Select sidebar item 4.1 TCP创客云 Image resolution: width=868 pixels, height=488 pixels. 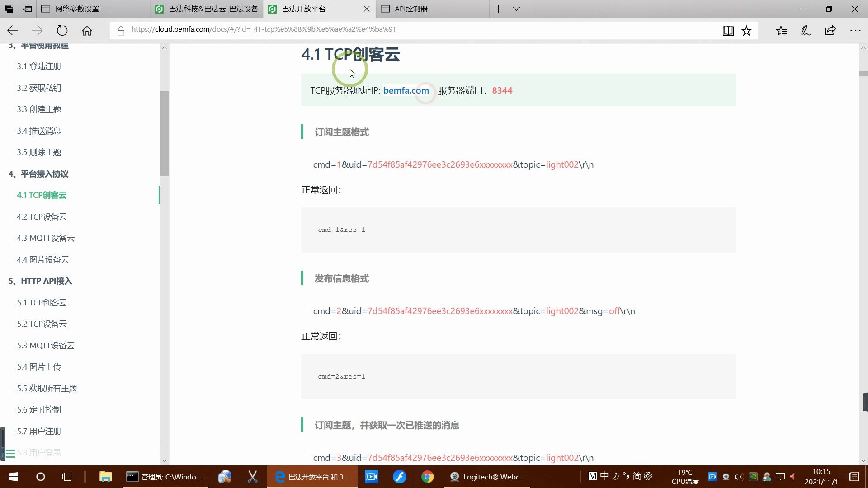pyautogui.click(x=42, y=195)
